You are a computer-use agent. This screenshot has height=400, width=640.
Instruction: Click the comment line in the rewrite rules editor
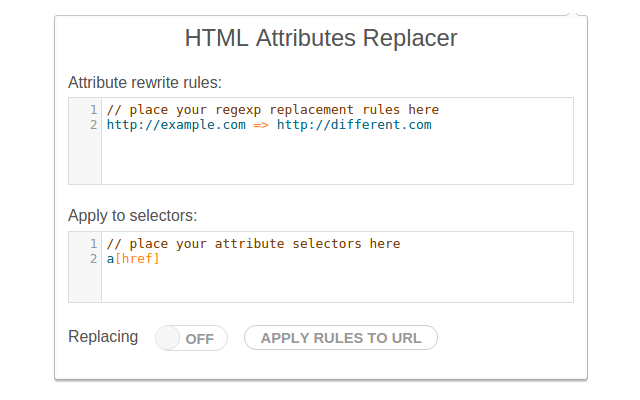(272, 110)
